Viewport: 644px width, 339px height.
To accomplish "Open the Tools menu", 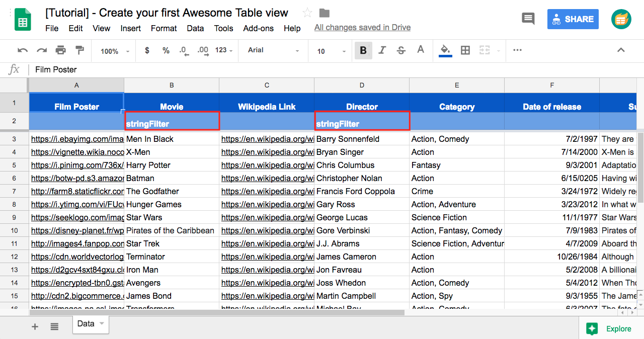I will coord(223,28).
